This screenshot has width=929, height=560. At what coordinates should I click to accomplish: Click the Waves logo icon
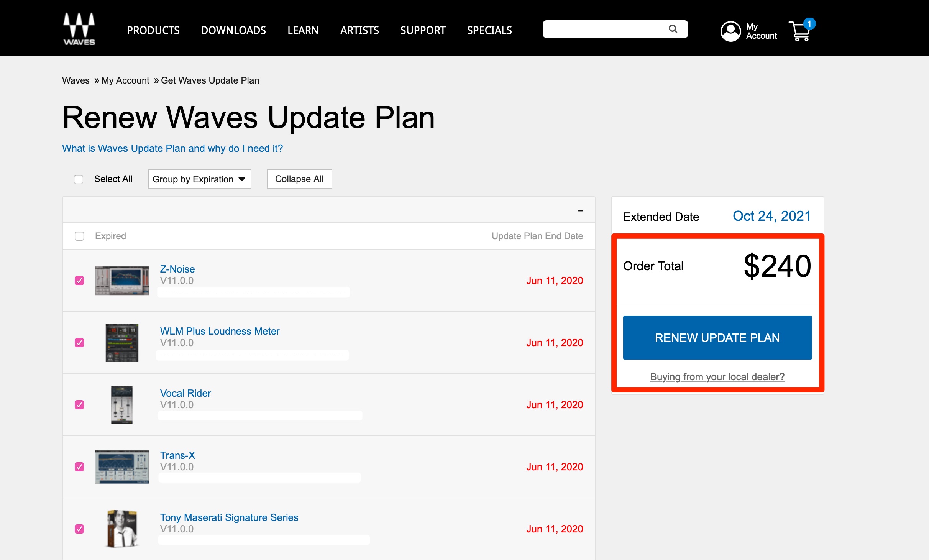(x=79, y=29)
